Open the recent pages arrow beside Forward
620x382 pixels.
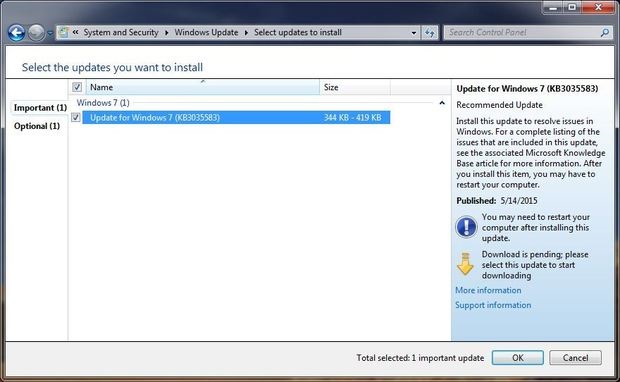click(x=50, y=33)
